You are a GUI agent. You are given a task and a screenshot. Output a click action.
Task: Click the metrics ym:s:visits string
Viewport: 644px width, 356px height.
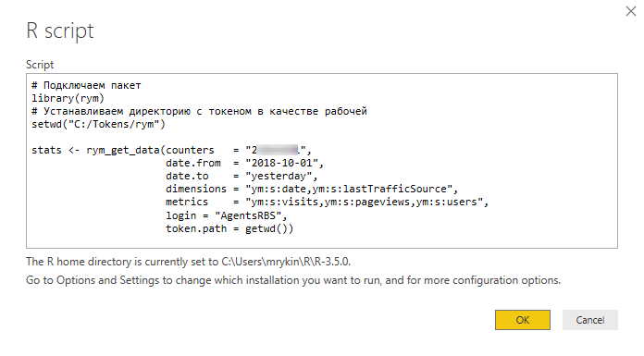[364, 202]
